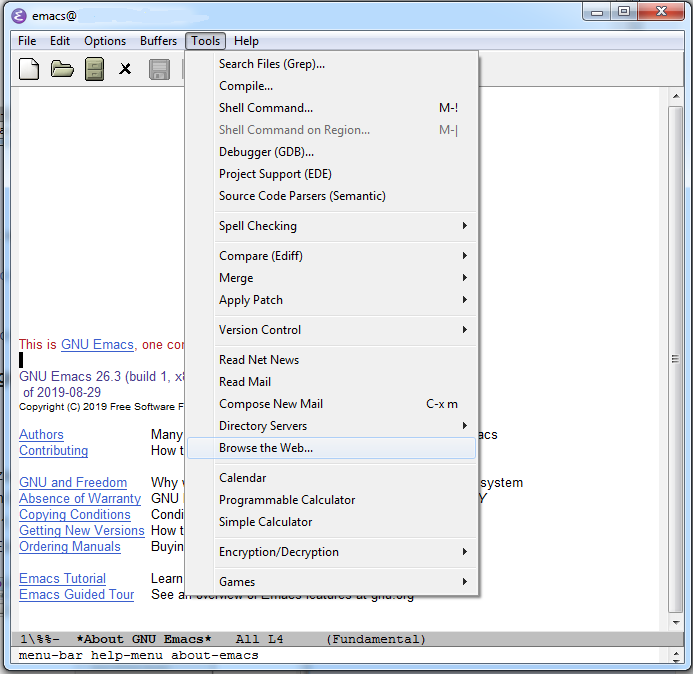Launch Debugger (GDB)...
693x674 pixels.
(x=331, y=152)
